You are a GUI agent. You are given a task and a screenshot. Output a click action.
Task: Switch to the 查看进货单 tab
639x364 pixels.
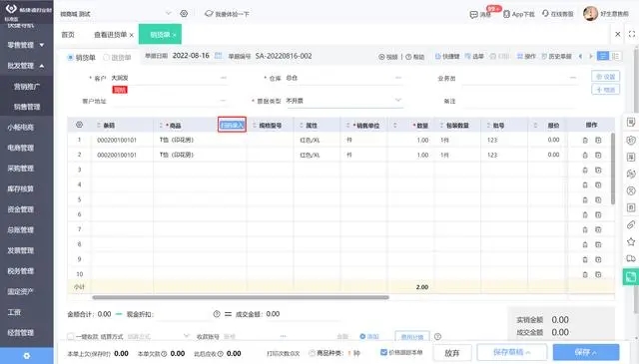[x=111, y=35]
